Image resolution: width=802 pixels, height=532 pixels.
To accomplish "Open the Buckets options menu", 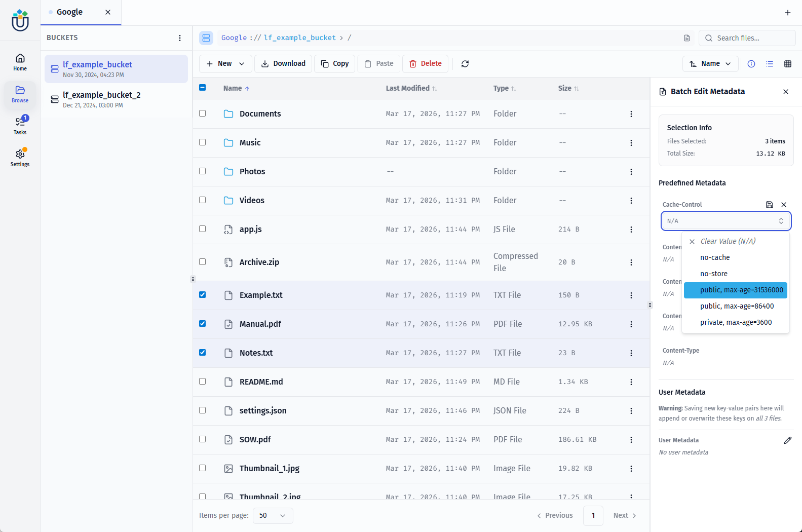I will coord(180,38).
